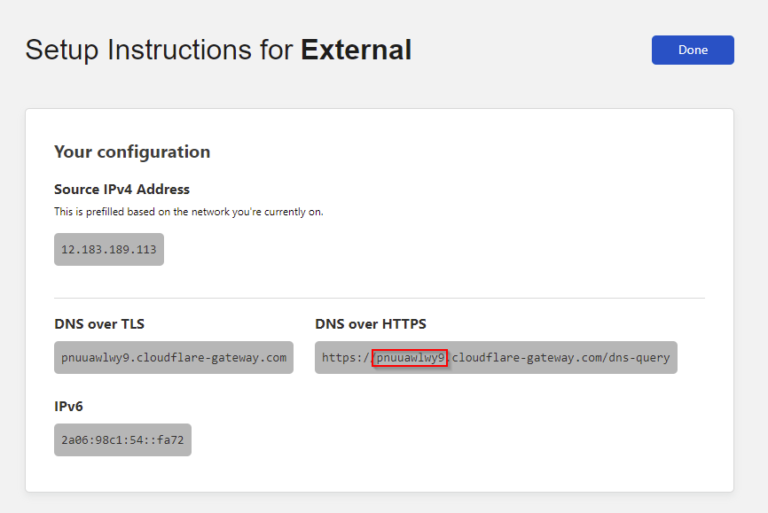The height and width of the screenshot is (513, 768).
Task: Click the "https://" prefix of the DoH URL
Action: (x=345, y=358)
